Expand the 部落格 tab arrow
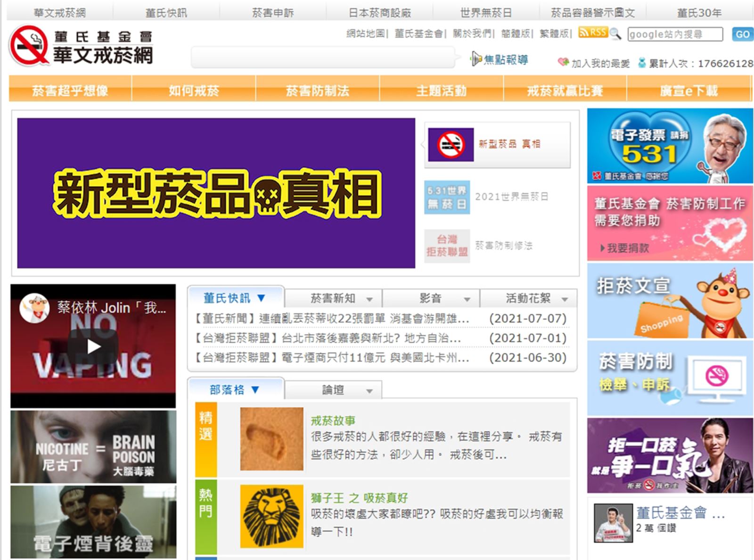 [255, 389]
